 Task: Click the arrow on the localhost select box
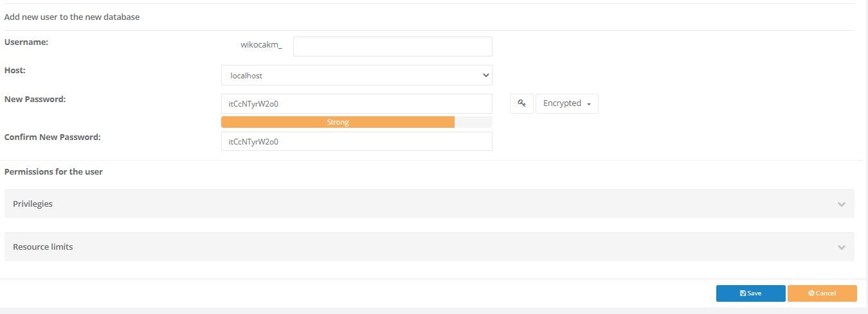pos(485,75)
